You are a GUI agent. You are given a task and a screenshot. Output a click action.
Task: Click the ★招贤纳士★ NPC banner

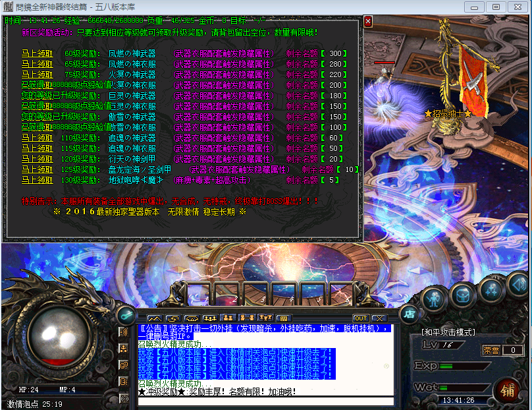[448, 113]
